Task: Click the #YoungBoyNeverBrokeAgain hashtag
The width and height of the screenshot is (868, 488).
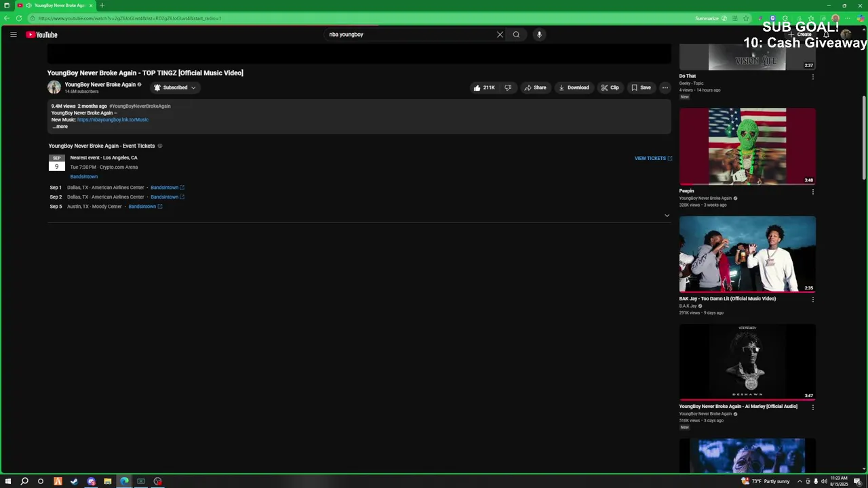Action: (x=140, y=106)
